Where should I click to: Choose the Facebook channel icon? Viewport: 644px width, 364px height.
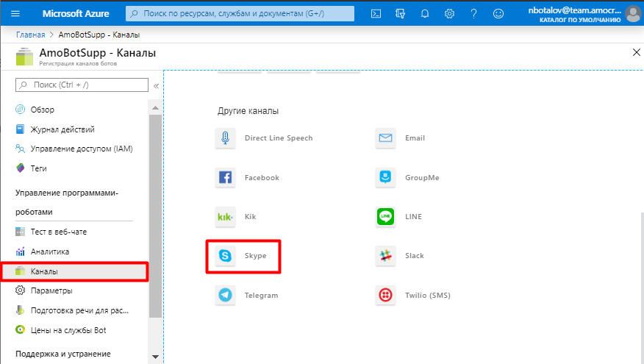pyautogui.click(x=225, y=177)
